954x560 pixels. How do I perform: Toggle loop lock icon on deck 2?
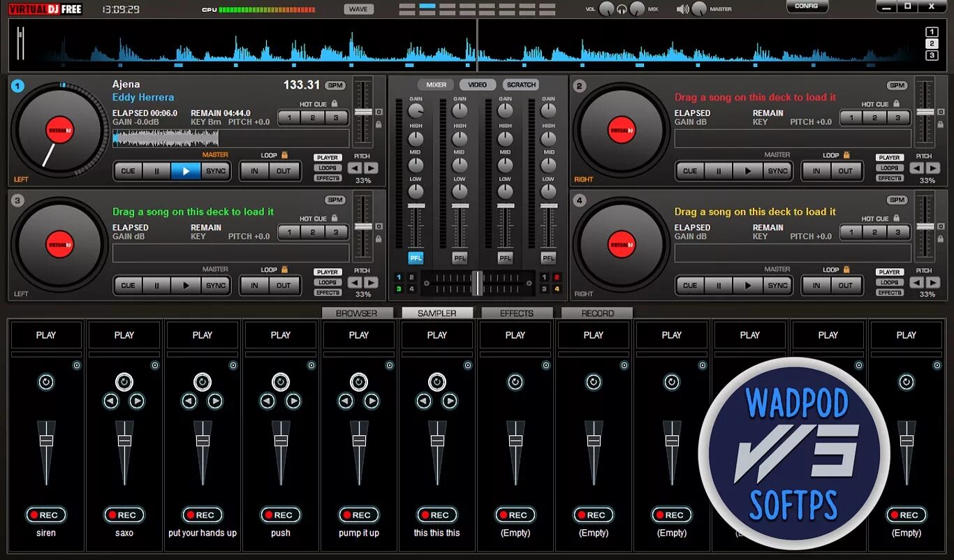coord(846,155)
